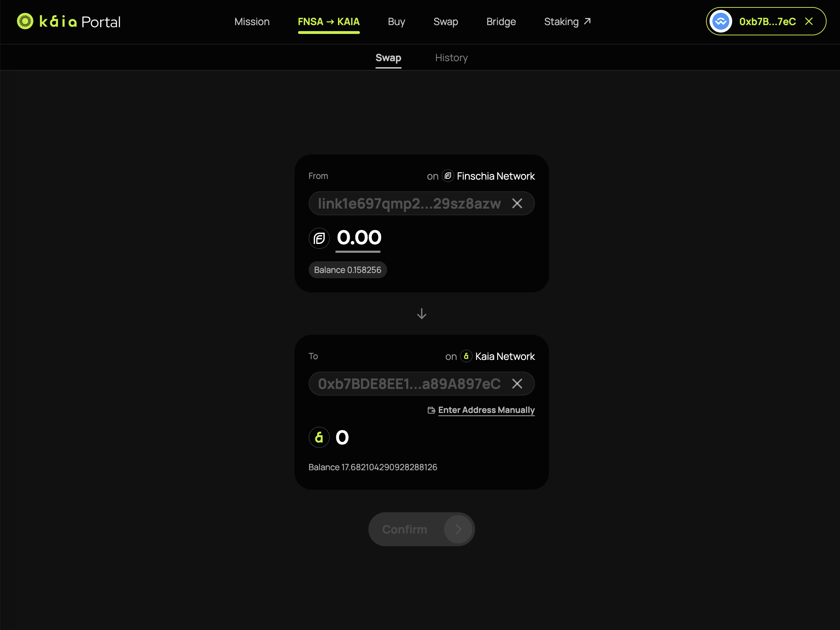
Task: Open the Buy page
Action: tap(396, 22)
